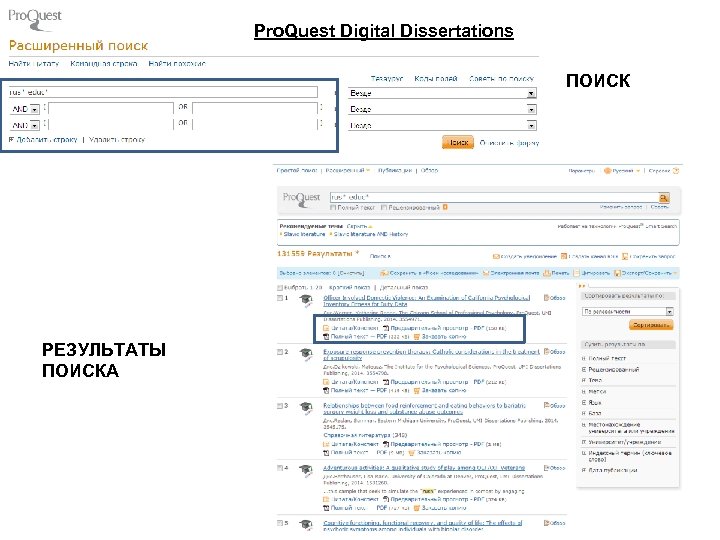This screenshot has height=540, width=720.
Task: Click the citation/abstract icon of result 1
Action: pyautogui.click(x=326, y=328)
